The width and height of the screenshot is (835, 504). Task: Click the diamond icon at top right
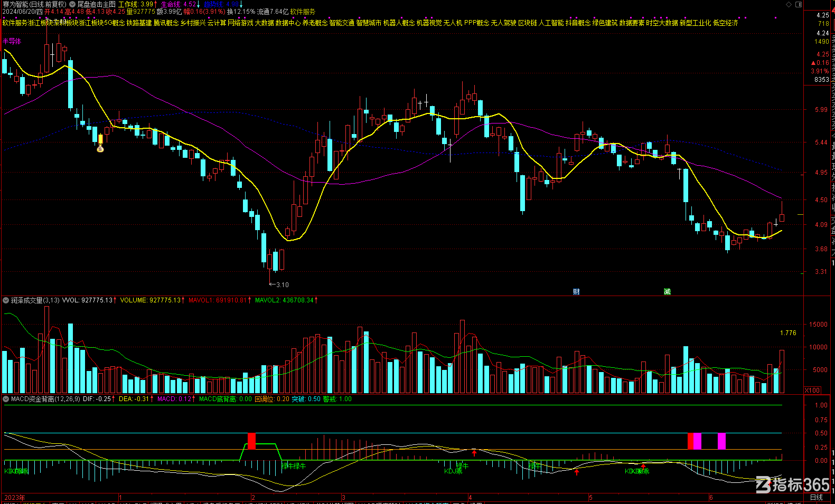(x=789, y=4)
